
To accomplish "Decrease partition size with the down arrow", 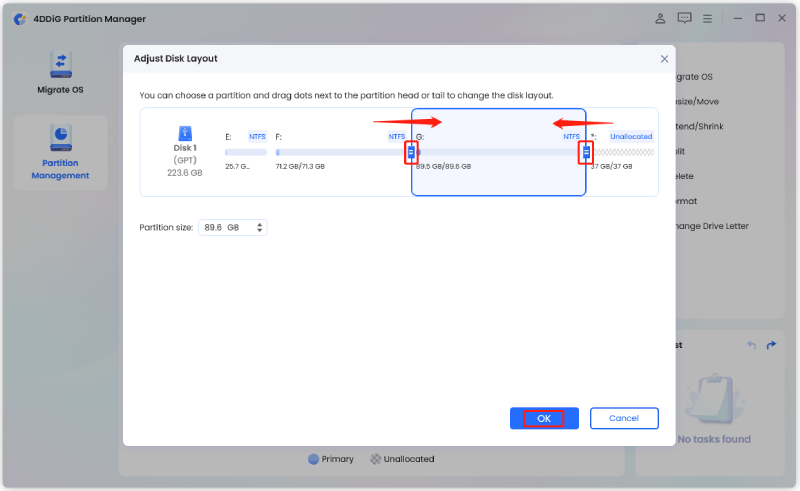I will [260, 231].
